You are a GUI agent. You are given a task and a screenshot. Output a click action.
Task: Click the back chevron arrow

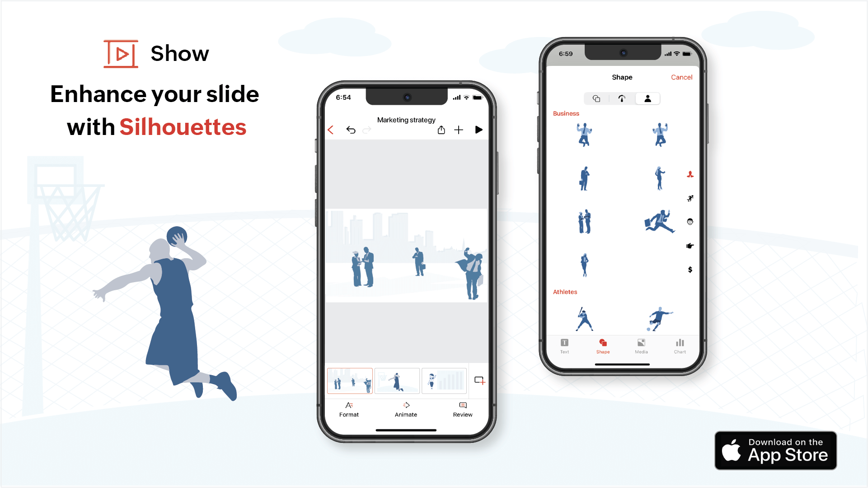click(331, 130)
